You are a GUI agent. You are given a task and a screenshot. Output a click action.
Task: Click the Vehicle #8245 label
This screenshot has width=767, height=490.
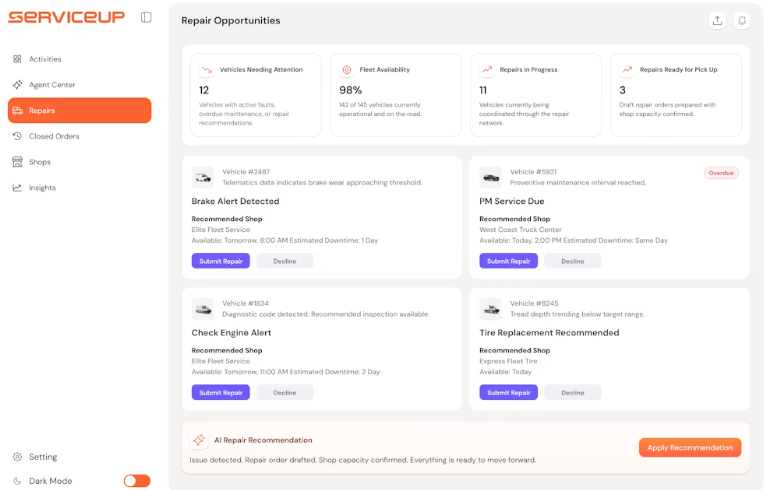tap(534, 303)
